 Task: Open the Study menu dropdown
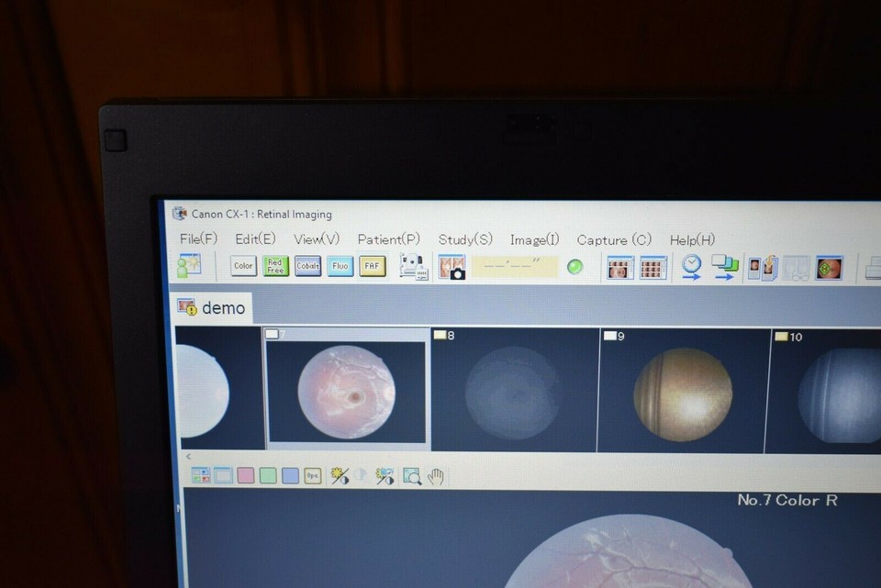(464, 239)
